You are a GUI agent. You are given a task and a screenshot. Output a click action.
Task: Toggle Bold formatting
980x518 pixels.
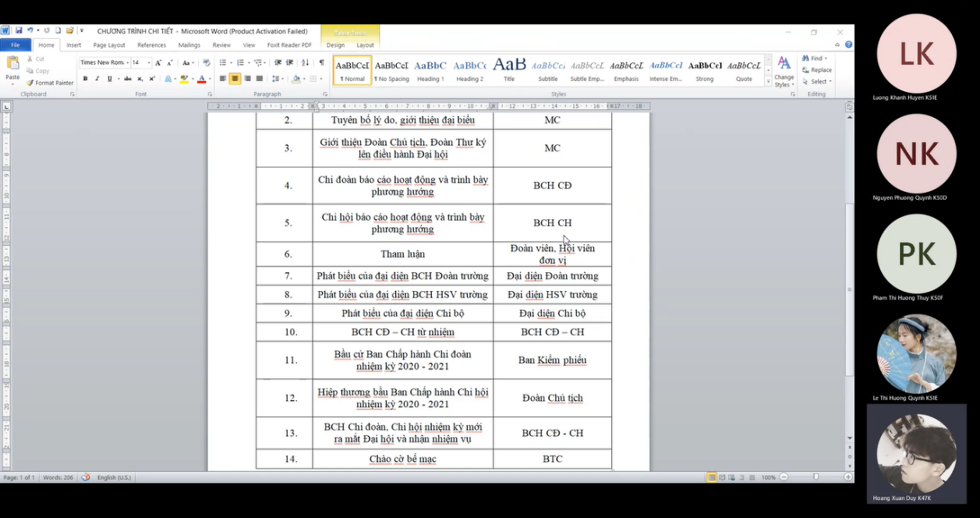click(85, 79)
